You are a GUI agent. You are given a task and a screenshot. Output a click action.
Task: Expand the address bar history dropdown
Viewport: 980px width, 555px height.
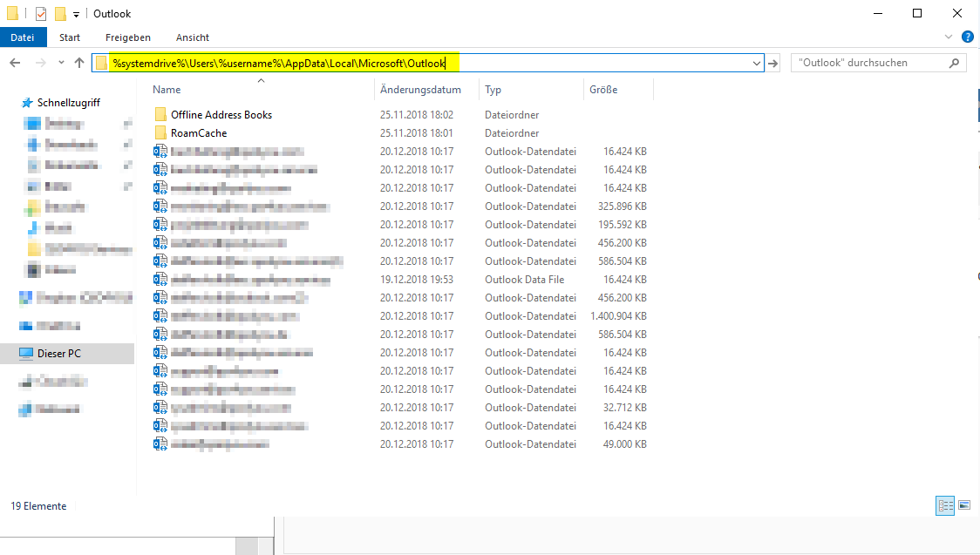pyautogui.click(x=756, y=63)
